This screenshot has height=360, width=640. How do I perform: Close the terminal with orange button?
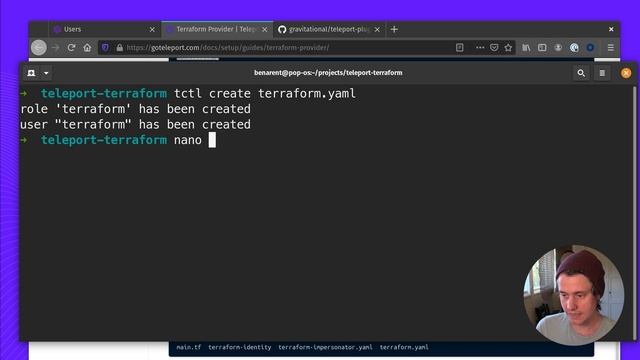point(626,73)
